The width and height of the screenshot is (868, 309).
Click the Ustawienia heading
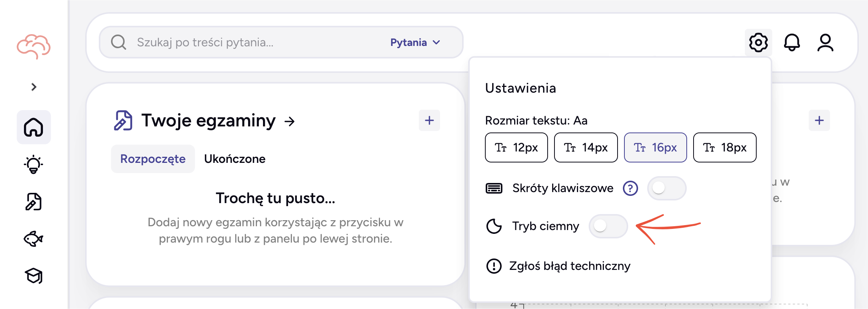pos(521,88)
